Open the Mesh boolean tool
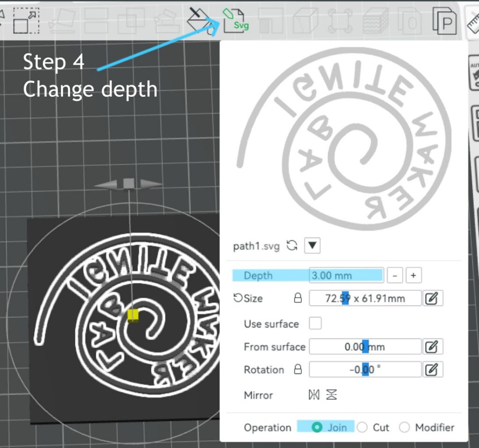This screenshot has width=479, height=448. point(131,21)
